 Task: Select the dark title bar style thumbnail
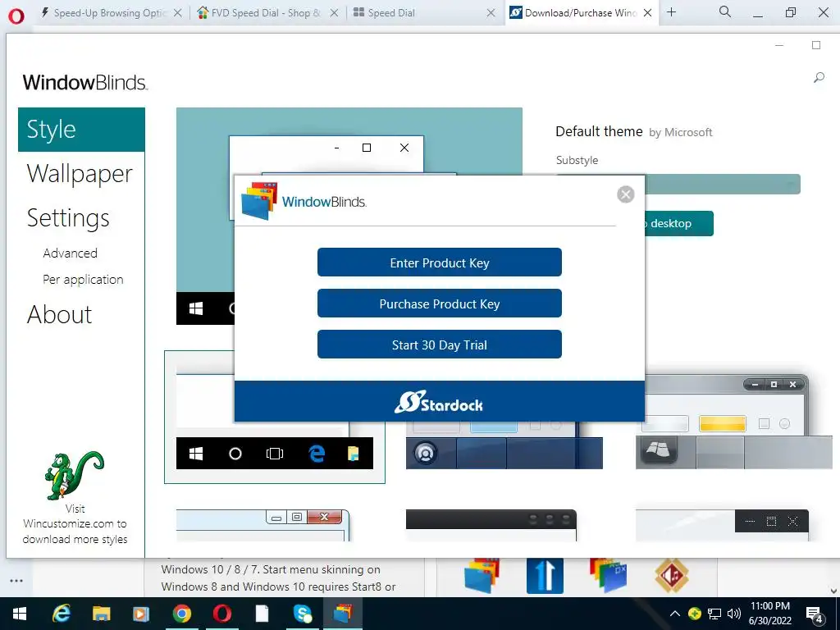[491, 525]
